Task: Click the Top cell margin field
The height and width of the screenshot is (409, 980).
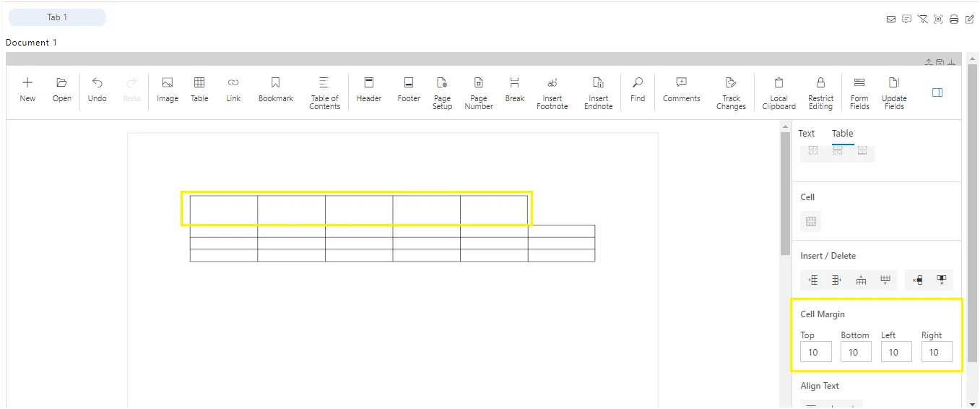Action: tap(816, 352)
